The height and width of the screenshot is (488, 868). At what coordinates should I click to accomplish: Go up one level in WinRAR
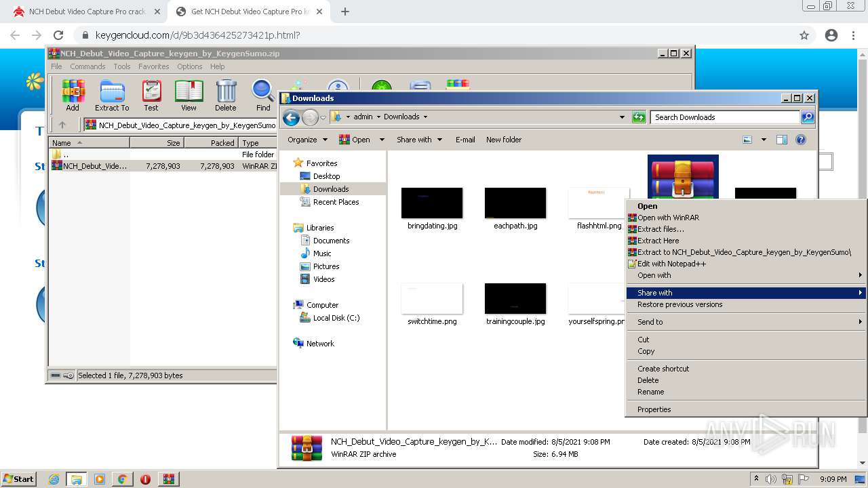(62, 125)
